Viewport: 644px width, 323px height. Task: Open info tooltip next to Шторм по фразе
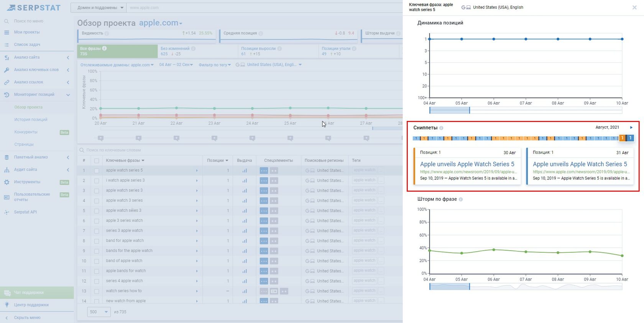pyautogui.click(x=461, y=199)
